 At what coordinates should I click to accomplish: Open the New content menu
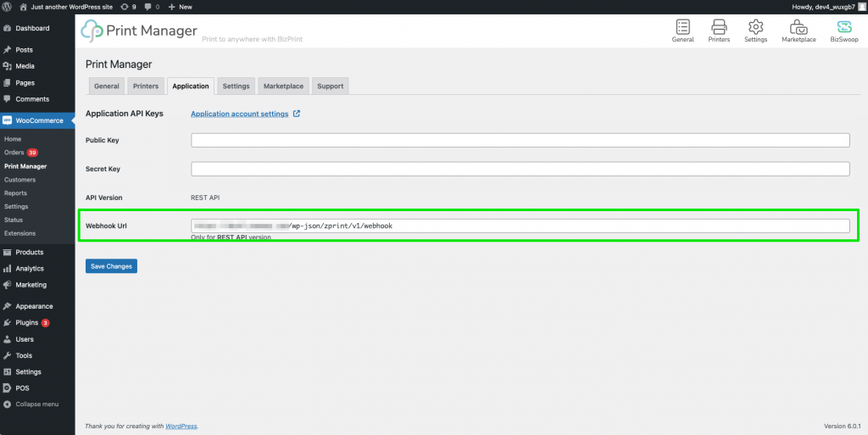(180, 6)
